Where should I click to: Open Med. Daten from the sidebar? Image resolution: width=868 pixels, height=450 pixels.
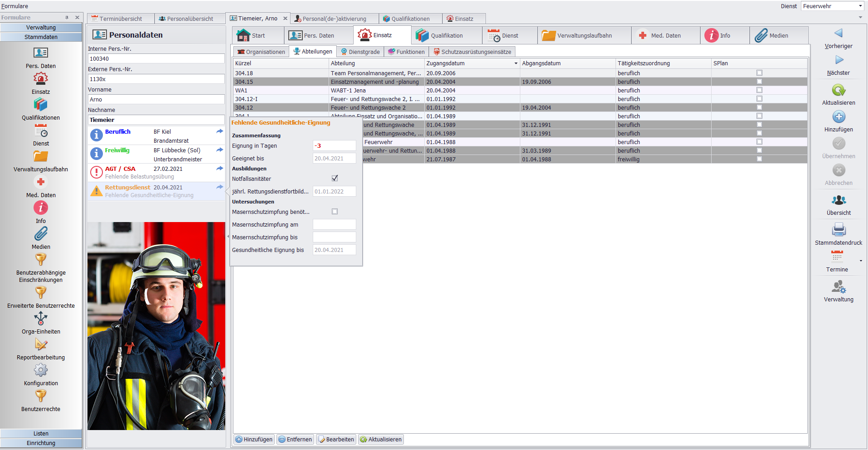[x=40, y=183]
